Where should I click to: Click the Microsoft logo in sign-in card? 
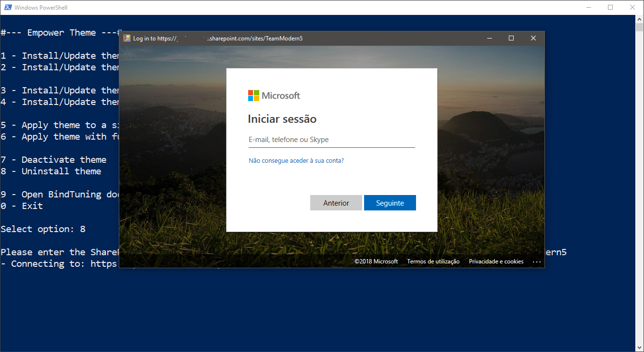pos(274,95)
